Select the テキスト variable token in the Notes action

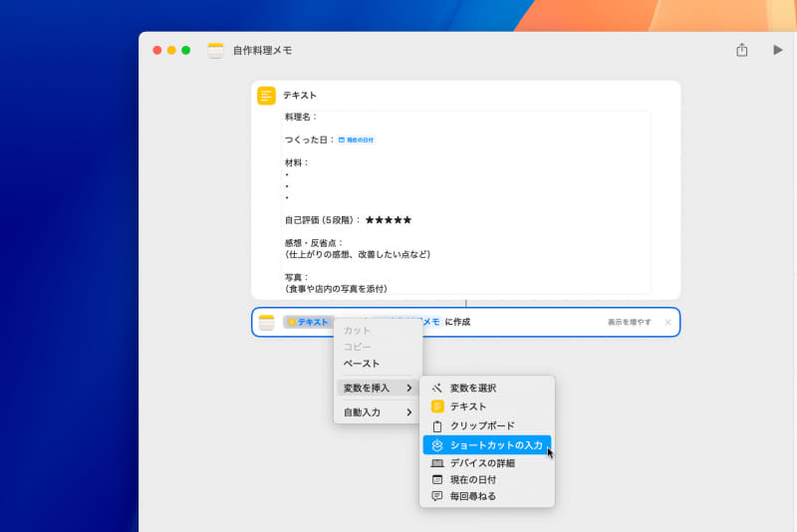point(308,322)
